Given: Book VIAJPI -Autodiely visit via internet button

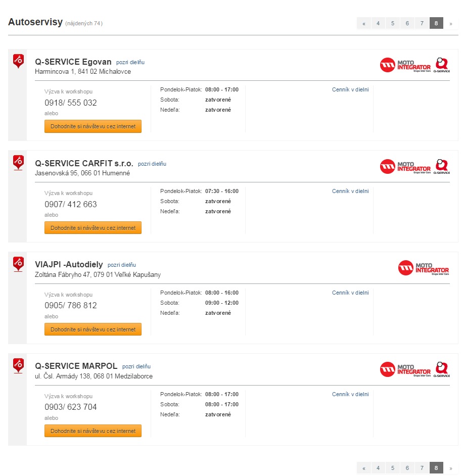Looking at the screenshot, I should (x=93, y=329).
